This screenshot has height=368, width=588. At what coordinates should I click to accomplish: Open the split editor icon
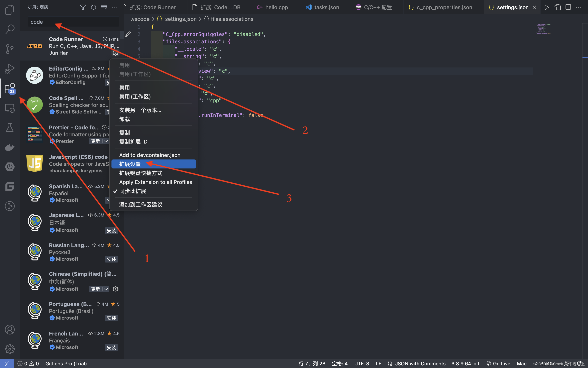click(x=568, y=7)
